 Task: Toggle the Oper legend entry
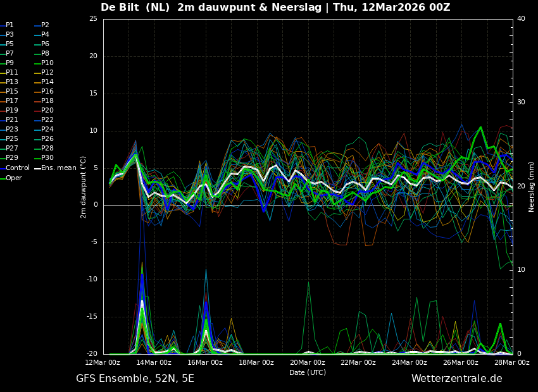(14, 178)
